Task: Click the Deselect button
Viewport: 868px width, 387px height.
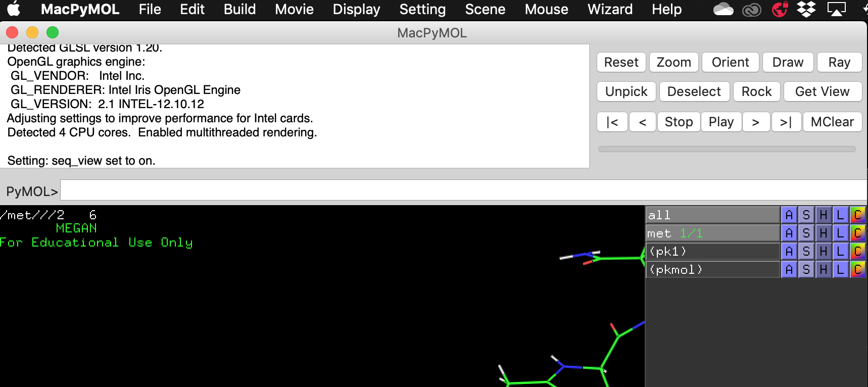Action: [x=694, y=91]
